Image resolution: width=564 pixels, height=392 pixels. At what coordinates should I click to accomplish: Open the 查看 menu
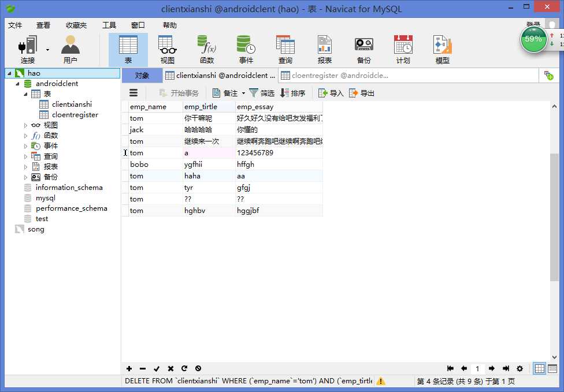pyautogui.click(x=43, y=25)
